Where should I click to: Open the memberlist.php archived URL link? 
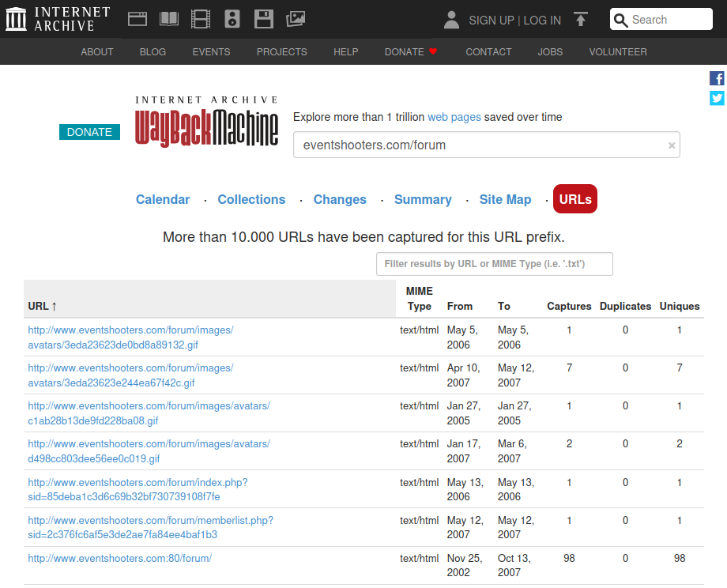click(x=150, y=527)
